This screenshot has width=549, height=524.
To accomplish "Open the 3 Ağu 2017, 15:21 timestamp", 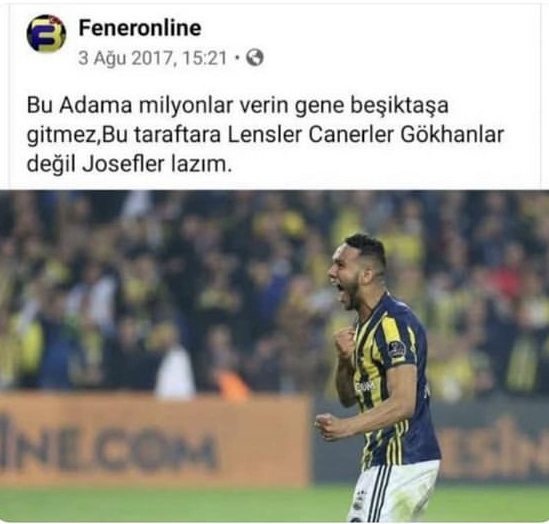I will click(153, 58).
